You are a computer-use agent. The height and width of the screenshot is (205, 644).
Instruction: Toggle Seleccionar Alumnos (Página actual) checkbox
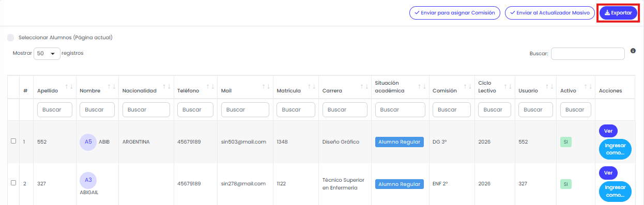point(11,38)
